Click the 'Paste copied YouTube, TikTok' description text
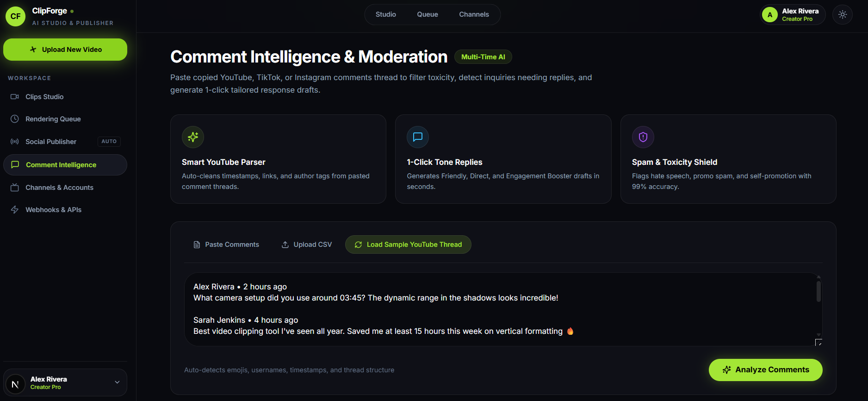This screenshot has height=401, width=868. tap(381, 84)
